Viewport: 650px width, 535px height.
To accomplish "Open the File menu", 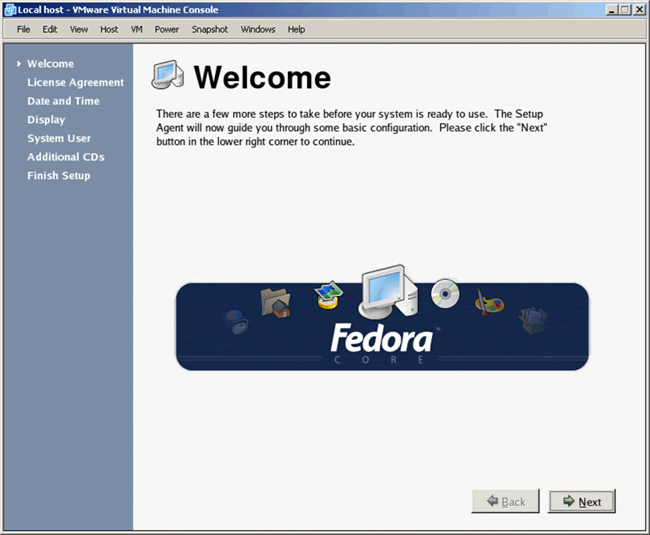I will 24,29.
